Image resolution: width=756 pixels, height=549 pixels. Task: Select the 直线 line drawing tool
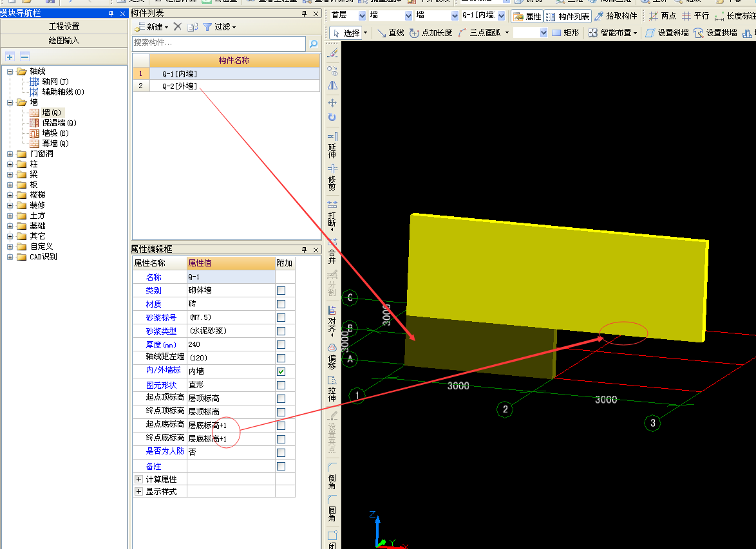390,32
